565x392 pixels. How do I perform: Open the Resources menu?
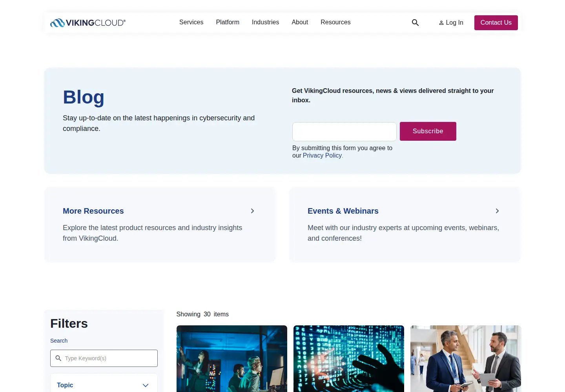335,22
